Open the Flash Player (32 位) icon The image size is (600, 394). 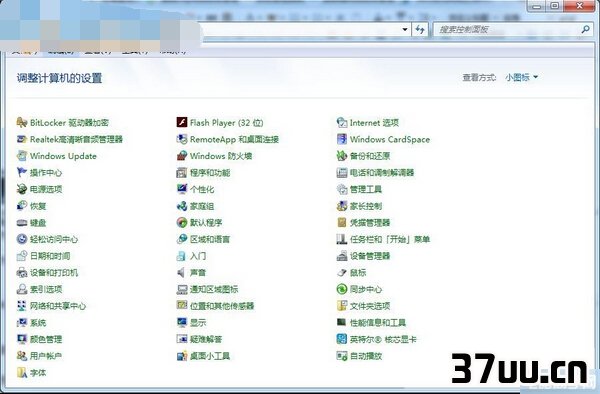click(x=182, y=122)
